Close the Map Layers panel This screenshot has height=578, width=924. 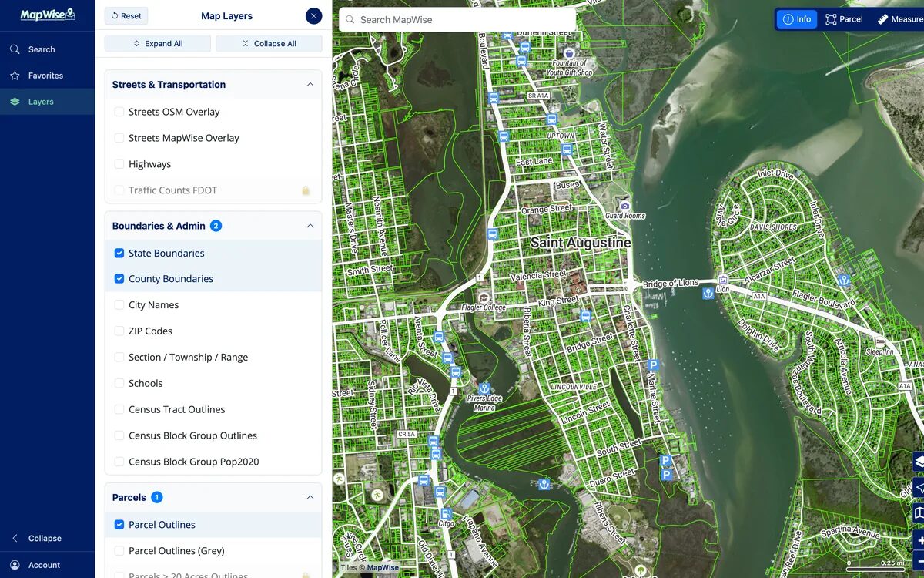[313, 15]
